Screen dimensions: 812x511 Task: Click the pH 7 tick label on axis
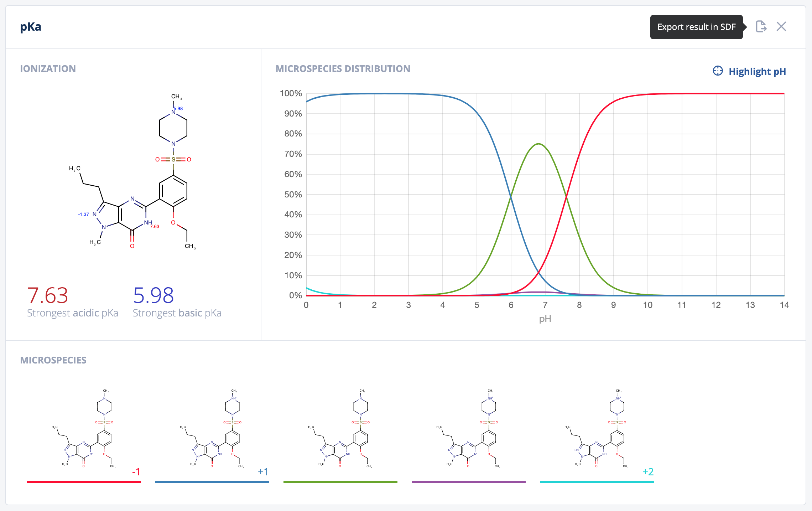[x=545, y=305]
